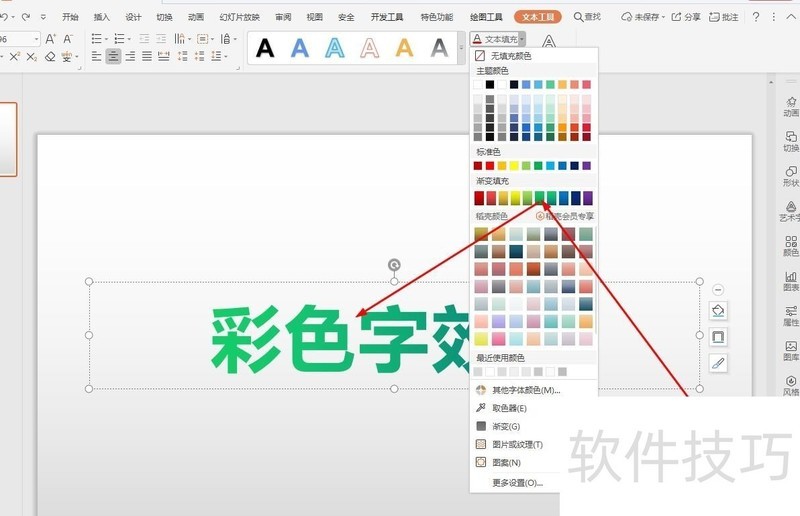Viewport: 800px width, 516px height.
Task: Open 图库 image library side panel
Action: 791,351
